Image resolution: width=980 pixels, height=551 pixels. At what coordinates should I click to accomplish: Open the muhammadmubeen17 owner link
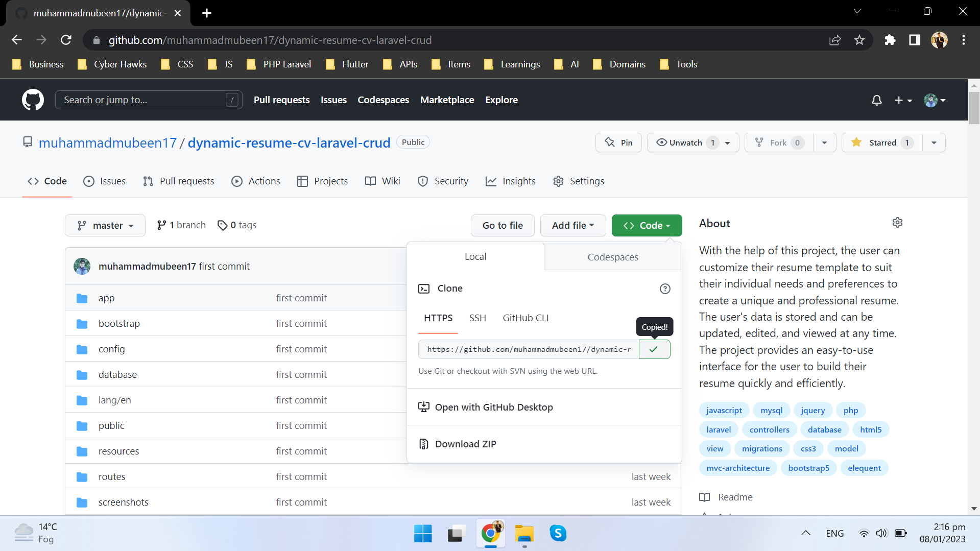click(x=108, y=143)
